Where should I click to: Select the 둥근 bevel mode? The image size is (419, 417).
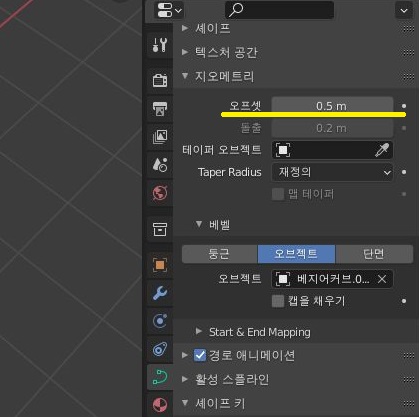coord(220,254)
